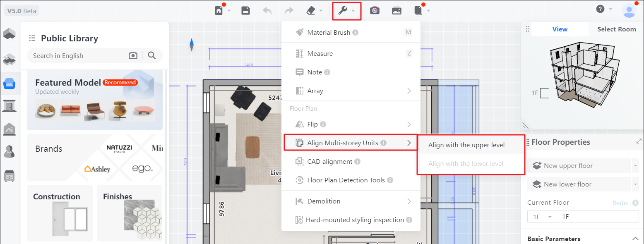Open the cabinet drawer sidebar icon

[x=9, y=176]
